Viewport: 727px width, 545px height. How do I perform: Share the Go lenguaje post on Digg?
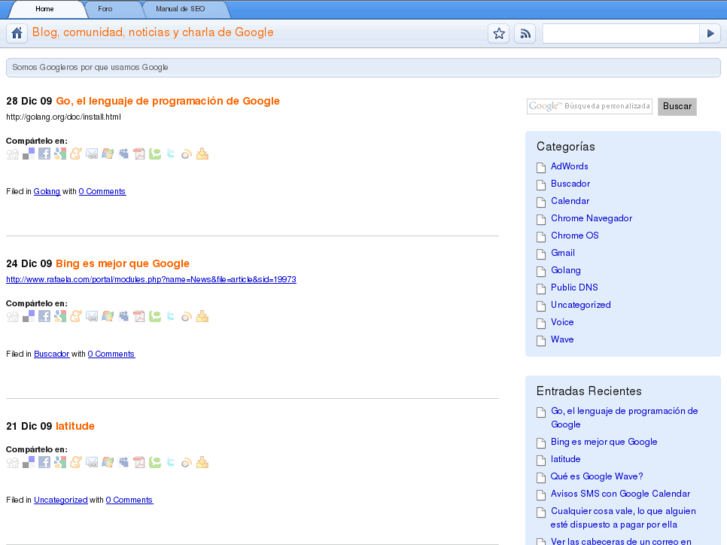[13, 154]
